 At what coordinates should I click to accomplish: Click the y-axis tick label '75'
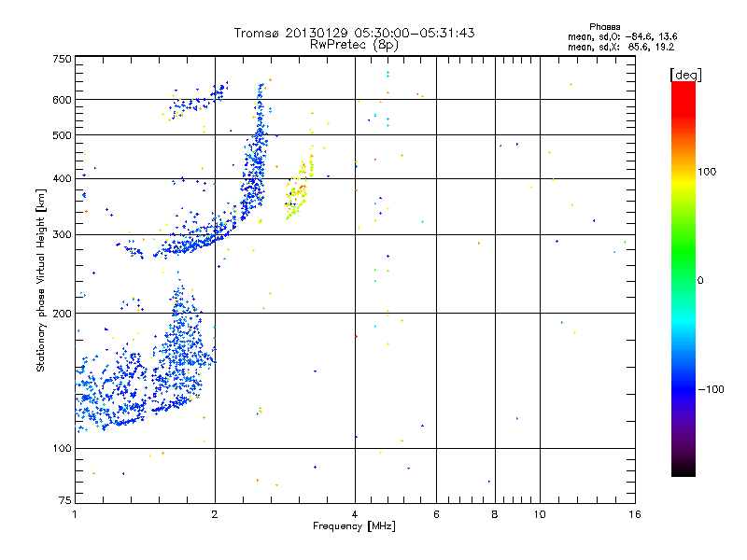click(x=65, y=500)
